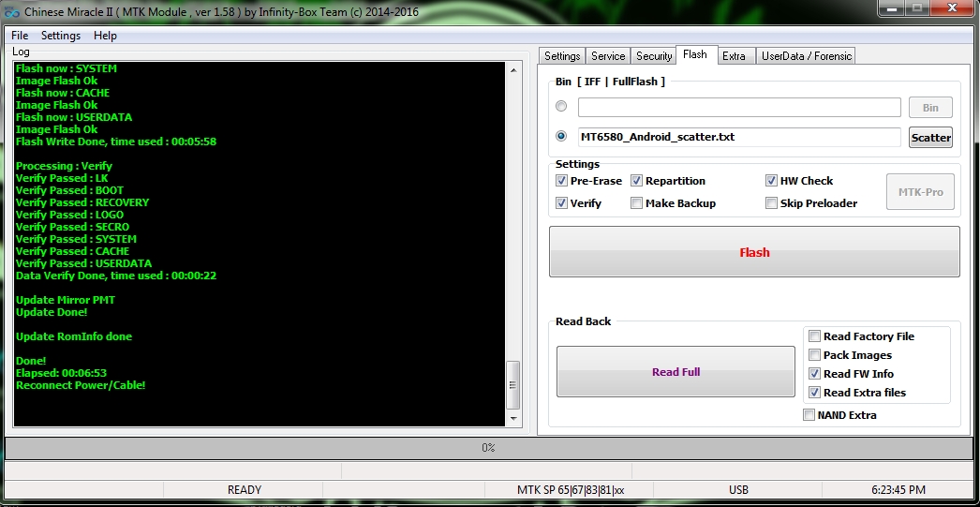The width and height of the screenshot is (980, 507).
Task: Click the log scrollbar down arrow
Action: pyautogui.click(x=513, y=418)
